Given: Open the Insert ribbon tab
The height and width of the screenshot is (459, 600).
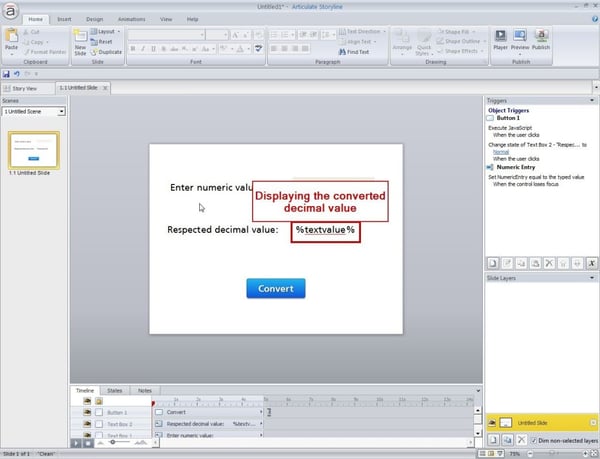Looking at the screenshot, I should [64, 19].
